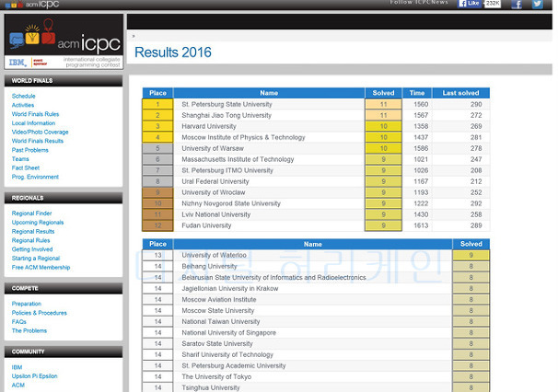Select Sharif University of Technology row
Screen dimensions: 558x392
coord(316,354)
